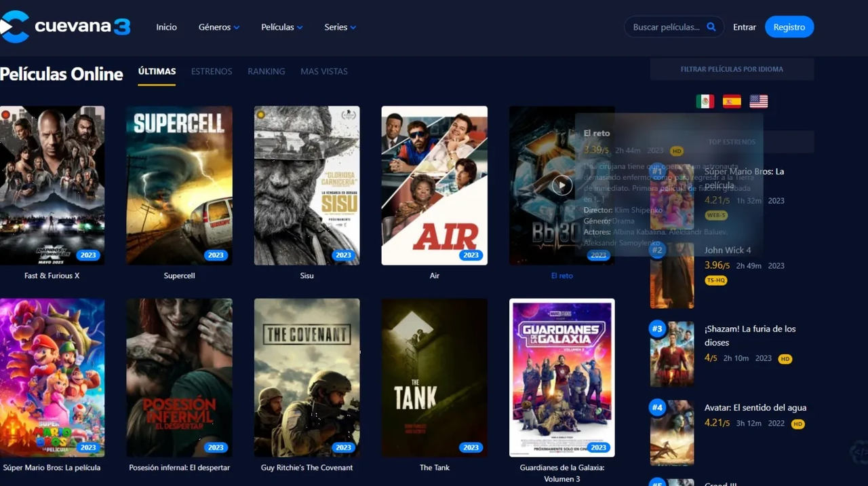Click 2023 badge on The Tank poster
The image size is (868, 486).
click(x=471, y=447)
